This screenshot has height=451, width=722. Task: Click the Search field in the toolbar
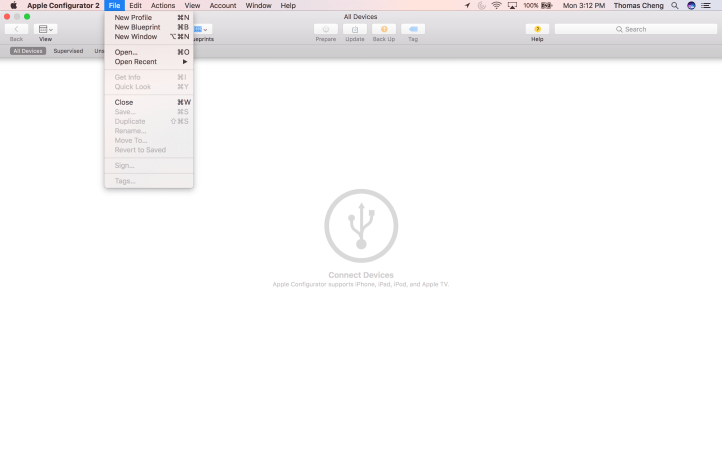(x=635, y=29)
